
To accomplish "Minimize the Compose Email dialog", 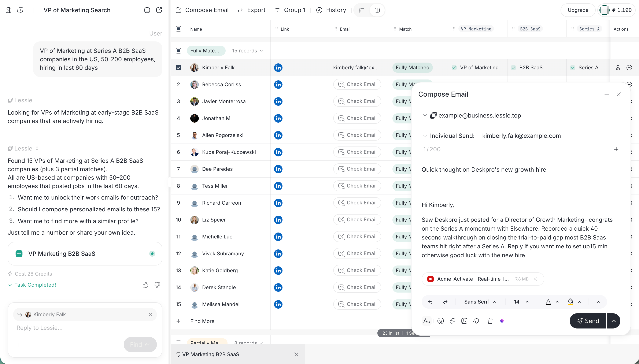I will (606, 94).
